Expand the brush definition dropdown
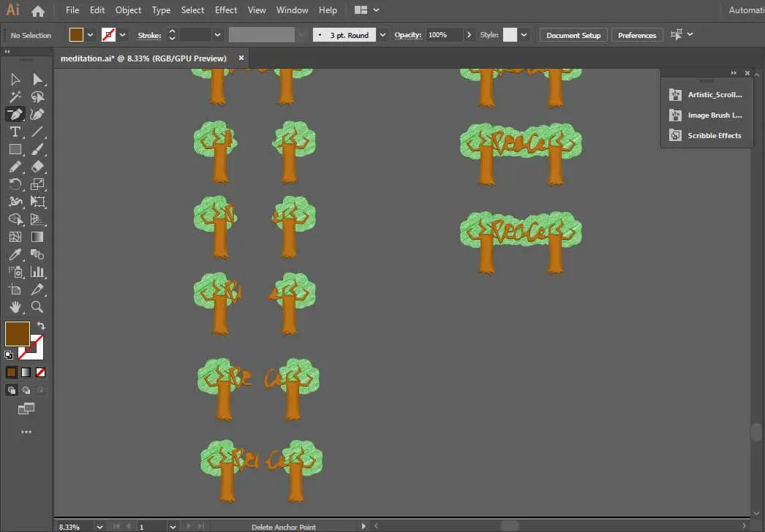The width and height of the screenshot is (765, 532). coord(383,35)
